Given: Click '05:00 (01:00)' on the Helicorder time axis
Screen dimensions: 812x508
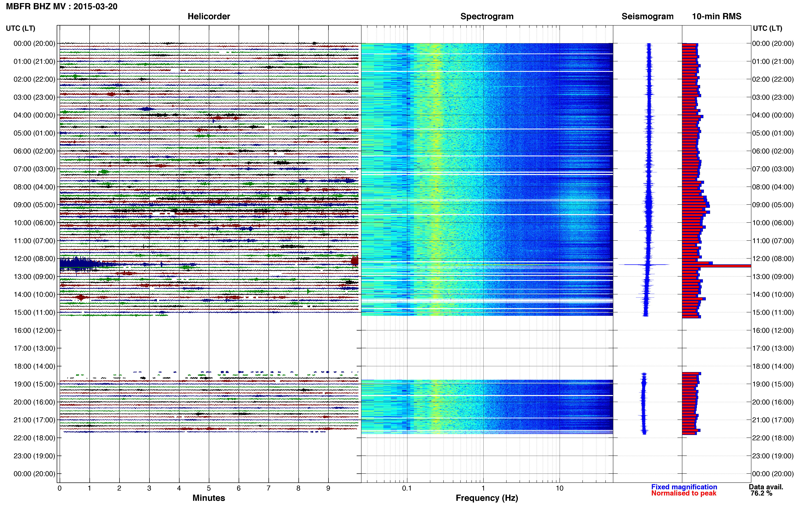Looking at the screenshot, I should click(x=34, y=133).
